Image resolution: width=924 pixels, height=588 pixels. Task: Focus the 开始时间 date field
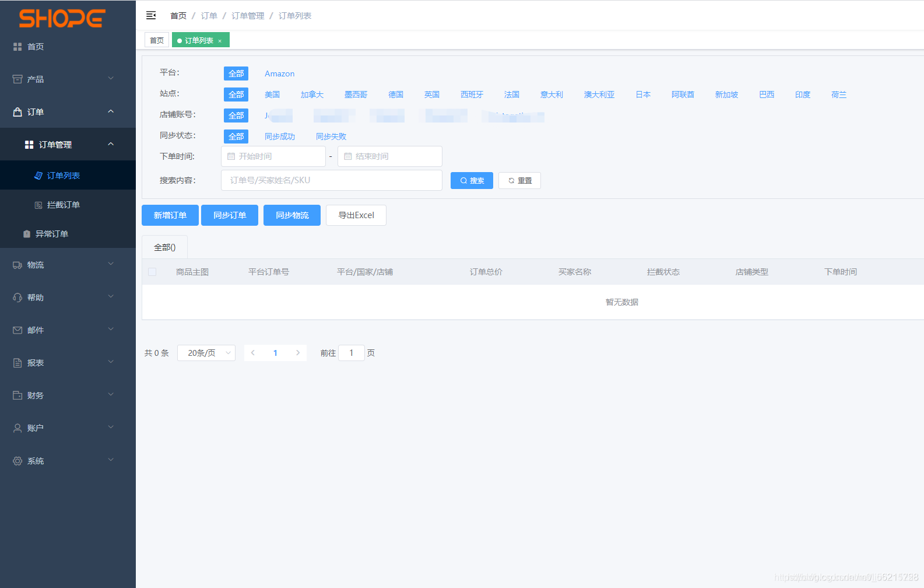coord(273,156)
